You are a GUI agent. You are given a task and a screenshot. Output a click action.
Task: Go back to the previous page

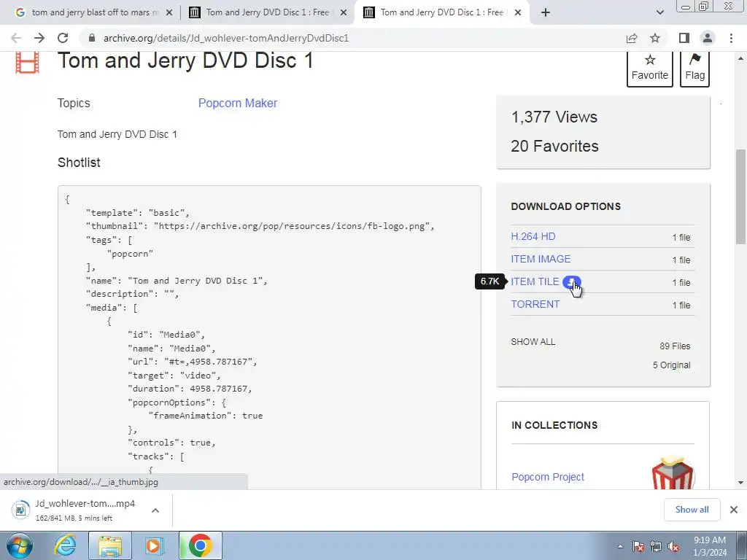point(16,38)
